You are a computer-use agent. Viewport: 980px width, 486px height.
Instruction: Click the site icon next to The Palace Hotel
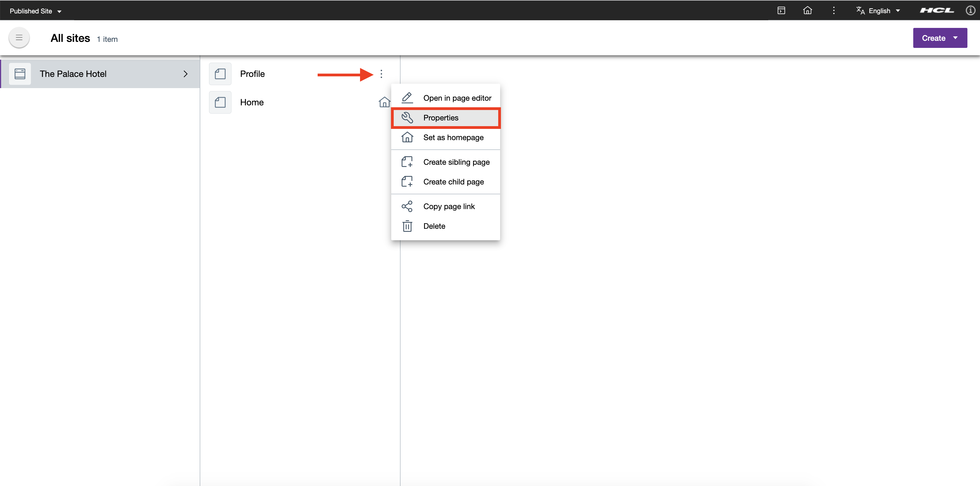(19, 73)
